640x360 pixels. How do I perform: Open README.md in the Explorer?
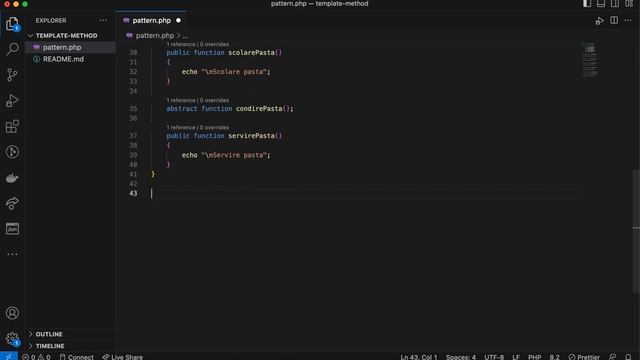click(x=63, y=59)
